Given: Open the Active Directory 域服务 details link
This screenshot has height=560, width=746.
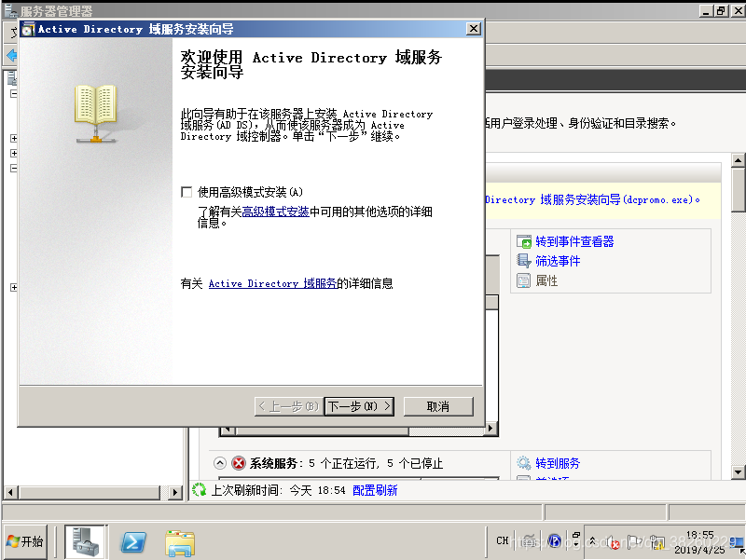Looking at the screenshot, I should (x=272, y=284).
